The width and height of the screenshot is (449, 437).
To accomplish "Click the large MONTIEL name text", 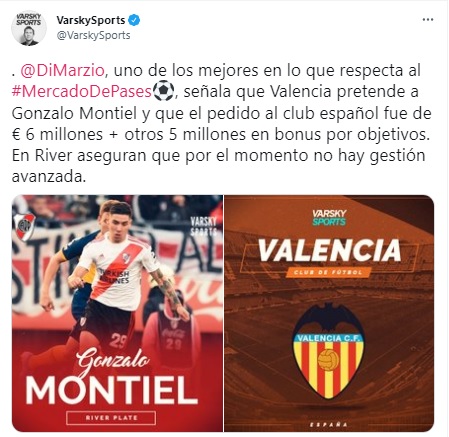I will tap(112, 390).
